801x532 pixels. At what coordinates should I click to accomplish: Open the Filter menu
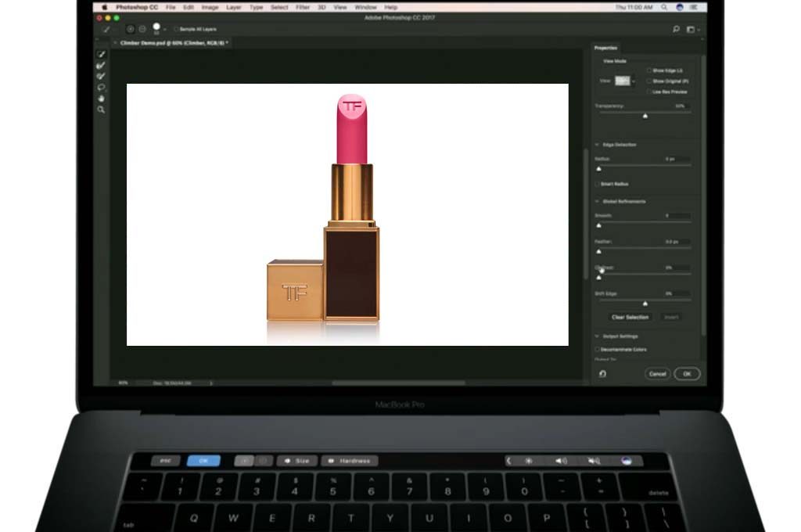click(x=303, y=7)
